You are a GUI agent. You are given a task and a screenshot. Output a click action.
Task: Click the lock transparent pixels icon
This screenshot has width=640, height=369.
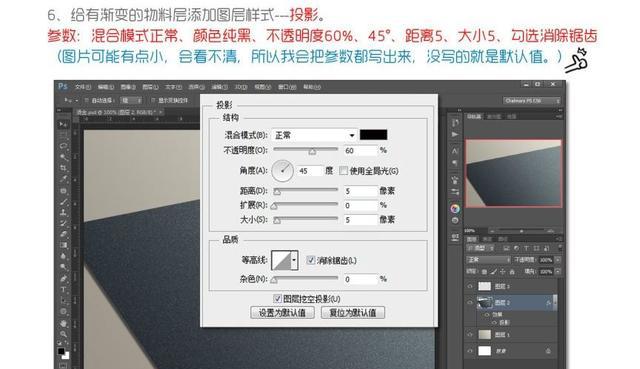click(x=484, y=271)
